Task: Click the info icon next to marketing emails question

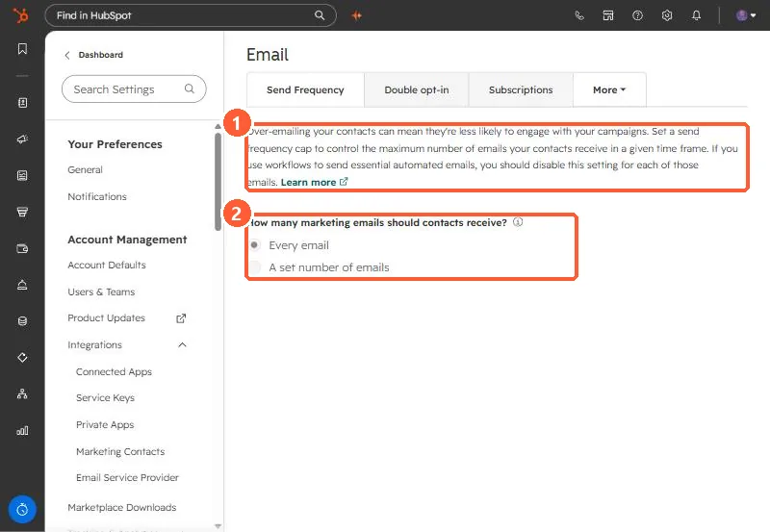Action: pyautogui.click(x=518, y=222)
